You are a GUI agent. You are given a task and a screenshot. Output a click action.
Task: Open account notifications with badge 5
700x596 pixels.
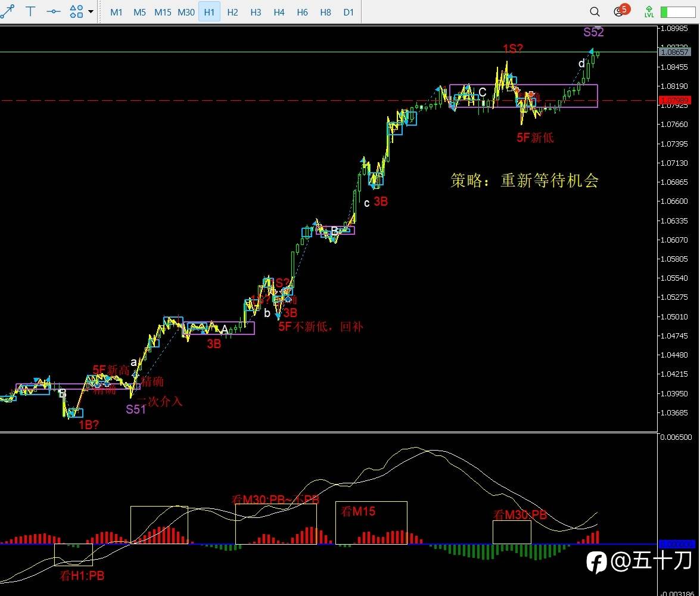(621, 11)
